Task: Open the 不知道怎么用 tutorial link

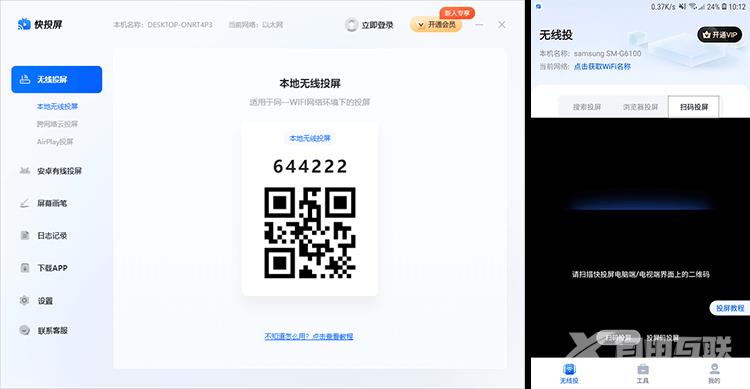Action: tap(309, 336)
